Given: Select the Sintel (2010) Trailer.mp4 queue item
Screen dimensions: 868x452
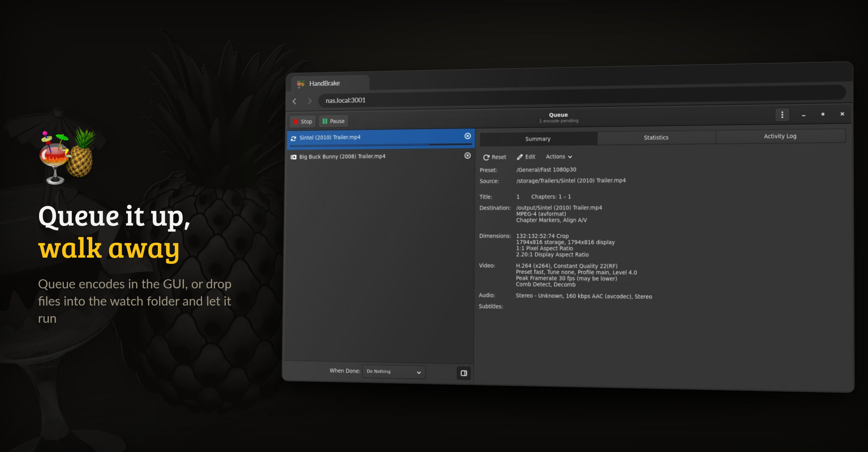Looking at the screenshot, I should [381, 138].
